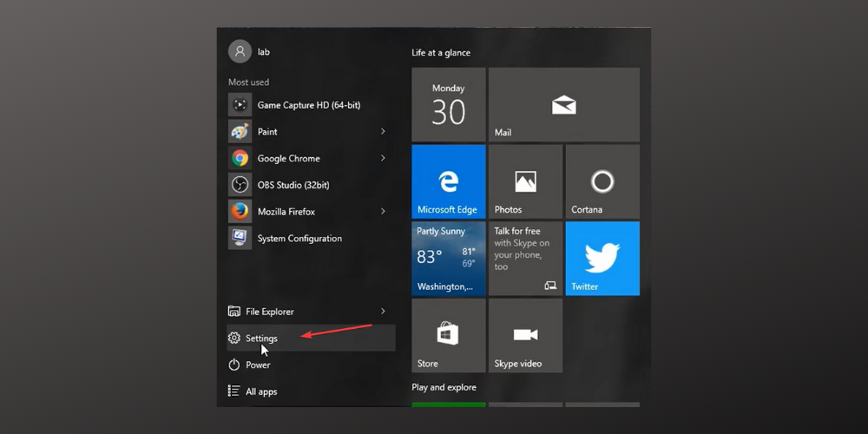Click the Paint text label
The image size is (868, 434).
tap(267, 132)
